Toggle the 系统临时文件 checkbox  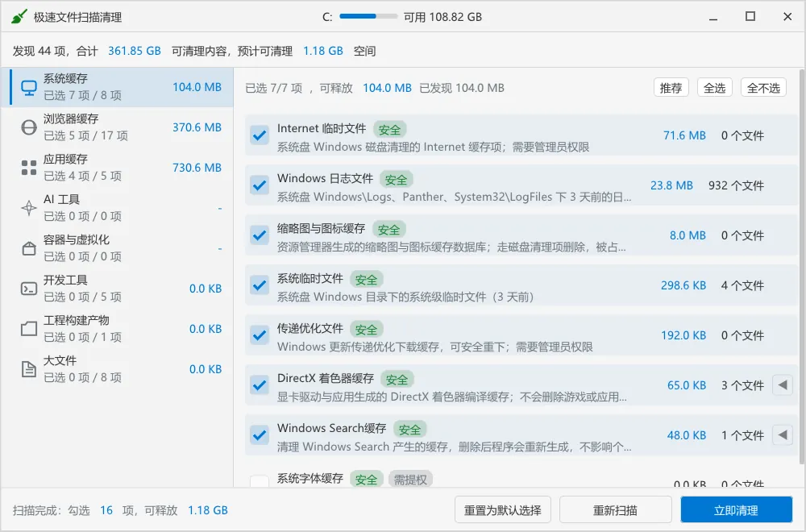pyautogui.click(x=260, y=285)
